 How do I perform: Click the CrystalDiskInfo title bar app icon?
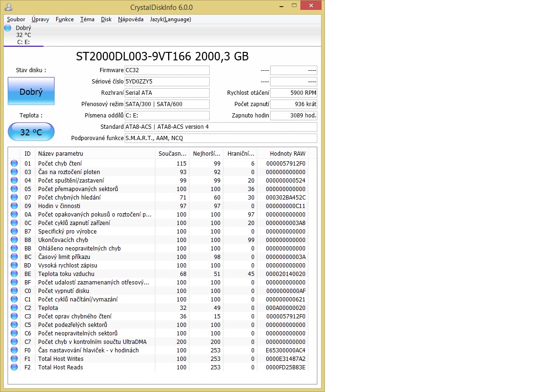(x=8, y=7)
